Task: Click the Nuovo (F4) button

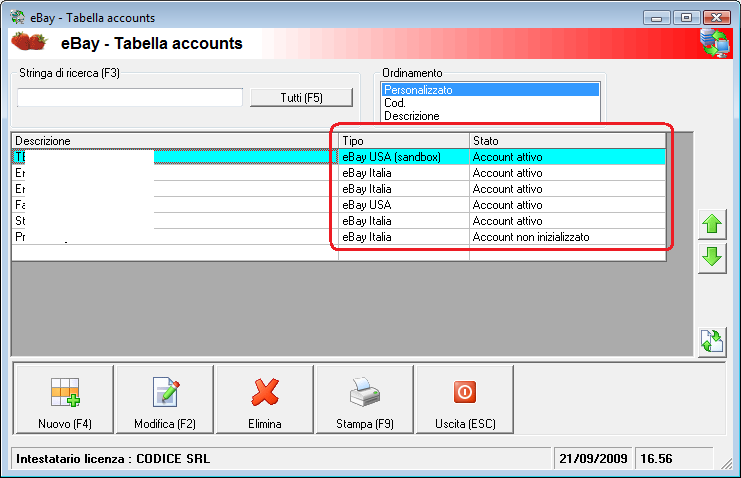Action: 65,400
